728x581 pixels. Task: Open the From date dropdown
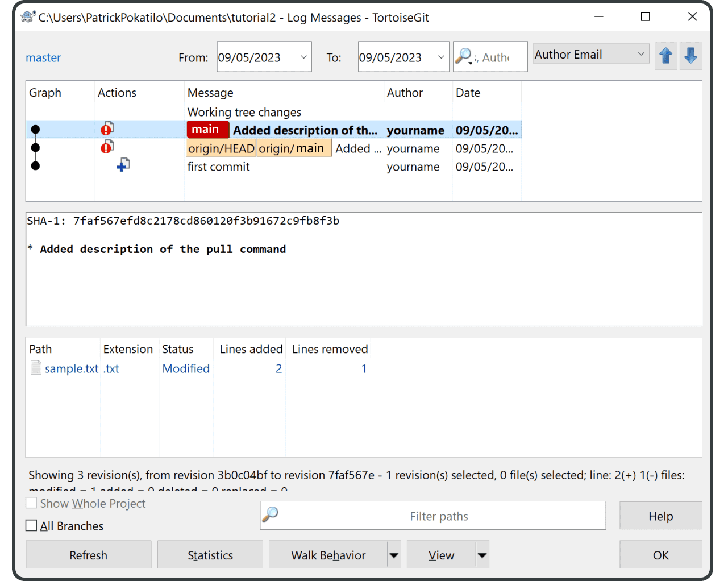click(x=304, y=56)
